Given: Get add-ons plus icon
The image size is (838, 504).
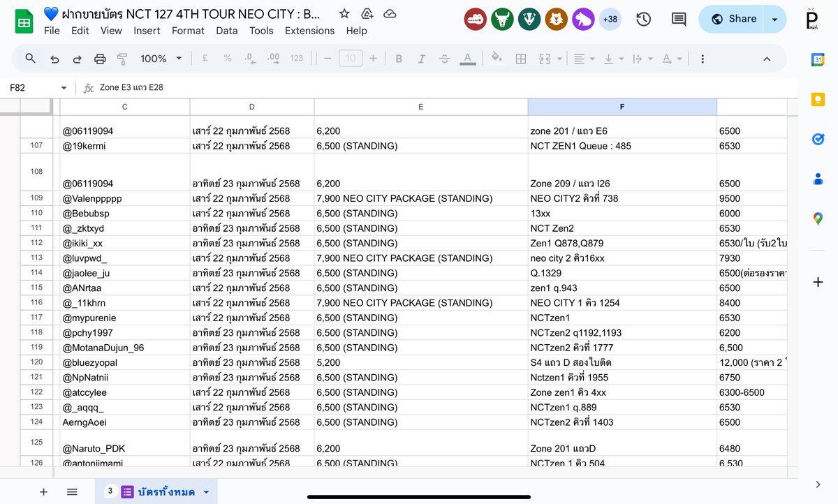Looking at the screenshot, I should pos(818,282).
